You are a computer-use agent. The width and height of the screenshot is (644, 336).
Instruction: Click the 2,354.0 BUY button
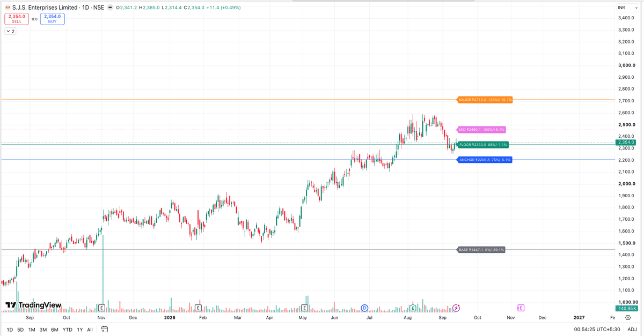[x=52, y=19]
